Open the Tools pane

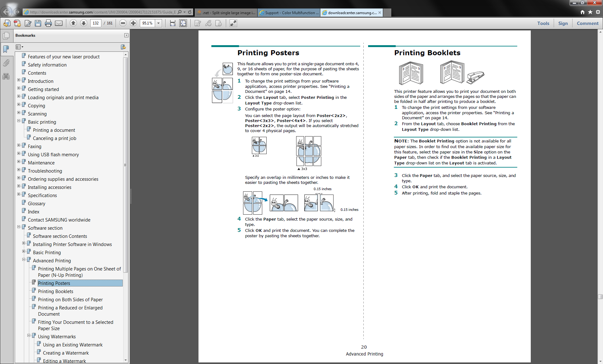[543, 23]
